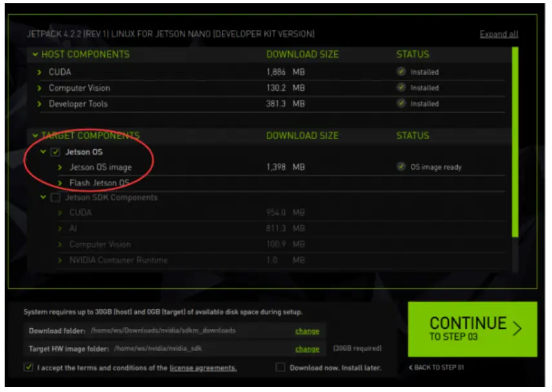This screenshot has height=392, width=552.
Task: Expand the Flash Jetson OS row
Action: click(x=60, y=183)
